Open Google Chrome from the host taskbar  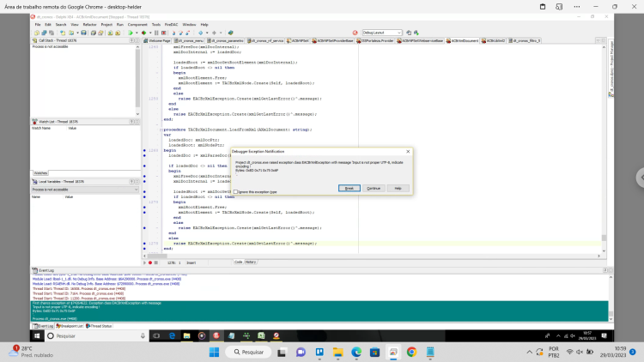[411, 353]
